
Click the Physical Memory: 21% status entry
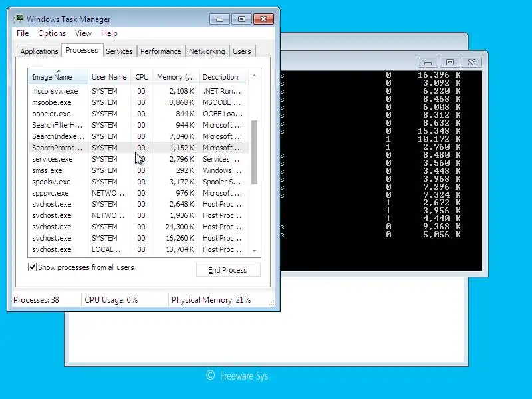coord(211,300)
